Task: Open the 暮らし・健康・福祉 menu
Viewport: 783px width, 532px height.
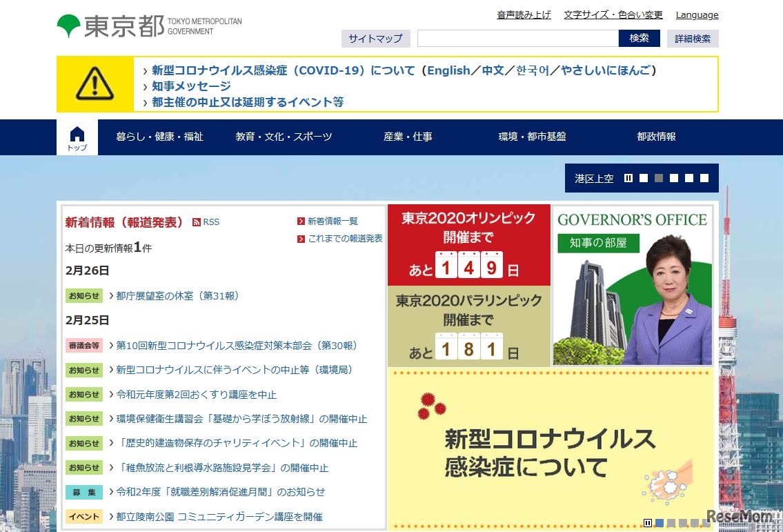Action: click(x=160, y=137)
